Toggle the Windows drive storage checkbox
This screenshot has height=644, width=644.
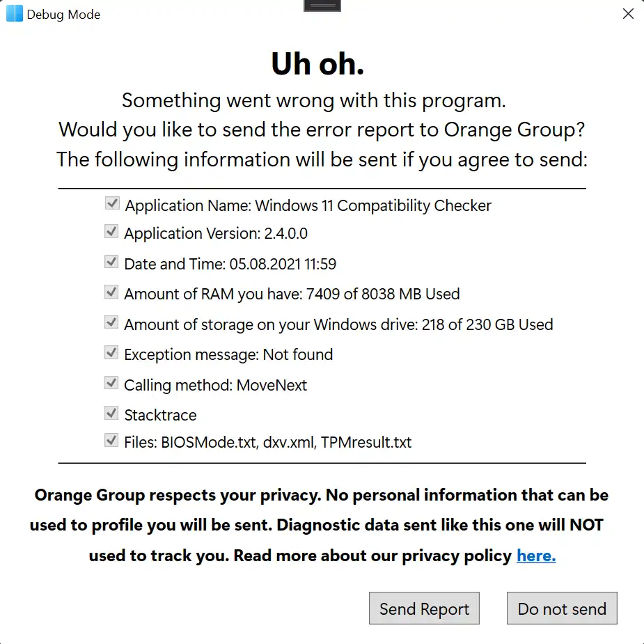[x=111, y=322]
